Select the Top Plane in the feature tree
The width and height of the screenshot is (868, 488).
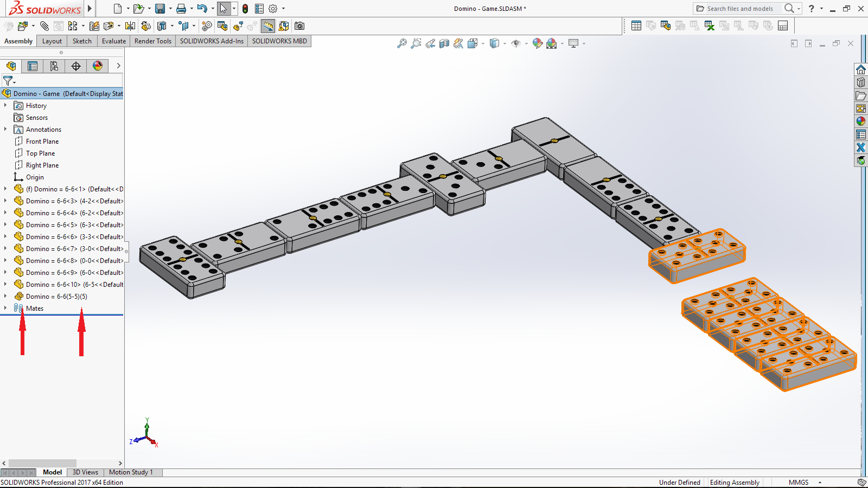pyautogui.click(x=40, y=153)
